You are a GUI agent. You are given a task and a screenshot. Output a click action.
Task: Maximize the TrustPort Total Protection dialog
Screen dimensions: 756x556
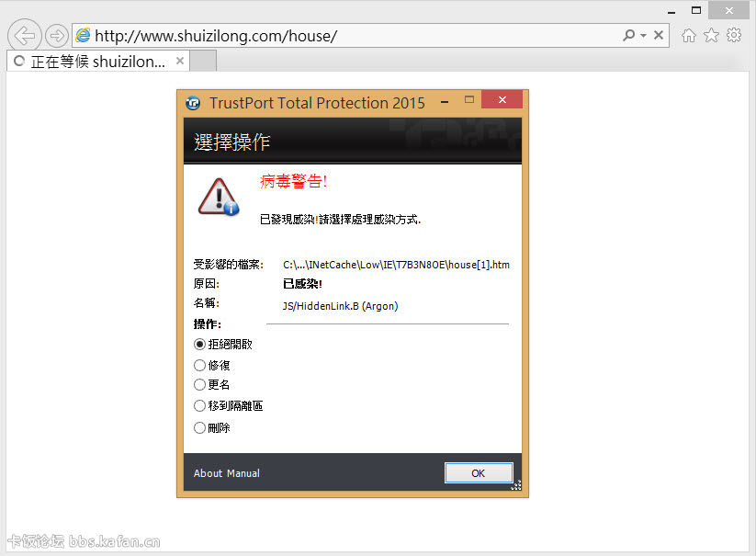(469, 100)
